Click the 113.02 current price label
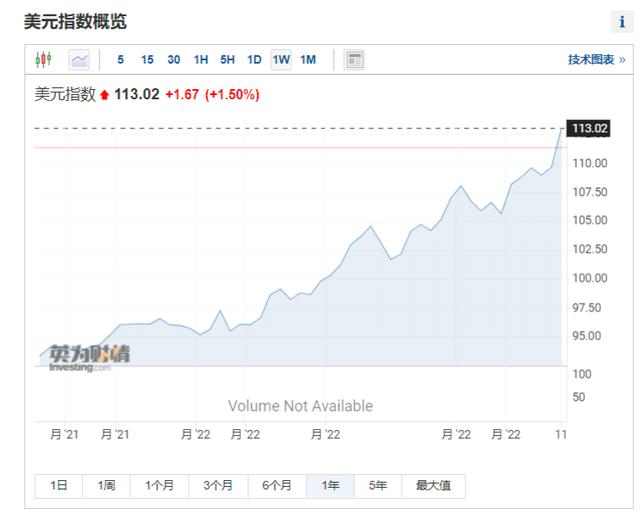640x514 pixels. pyautogui.click(x=590, y=128)
